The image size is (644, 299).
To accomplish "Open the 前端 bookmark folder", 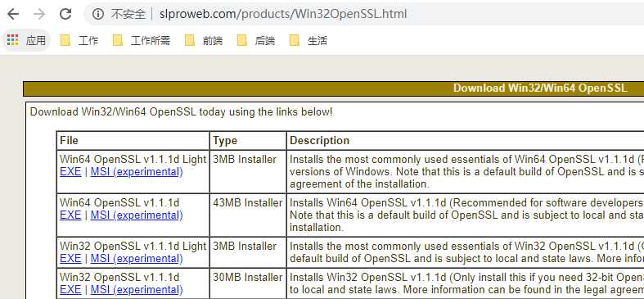I will click(x=203, y=40).
